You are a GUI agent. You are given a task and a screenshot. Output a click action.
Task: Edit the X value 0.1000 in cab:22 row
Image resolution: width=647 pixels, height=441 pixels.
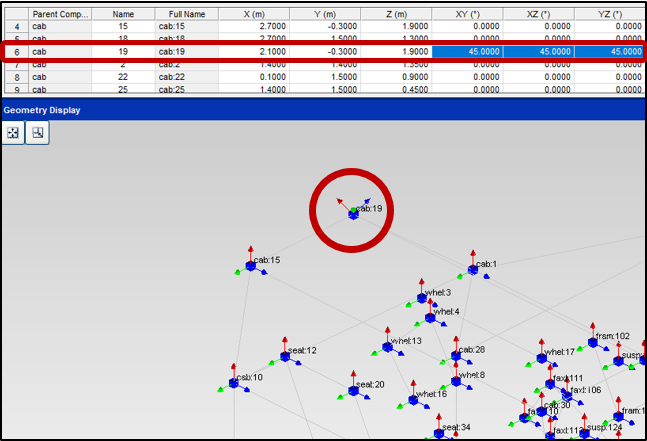click(x=254, y=77)
